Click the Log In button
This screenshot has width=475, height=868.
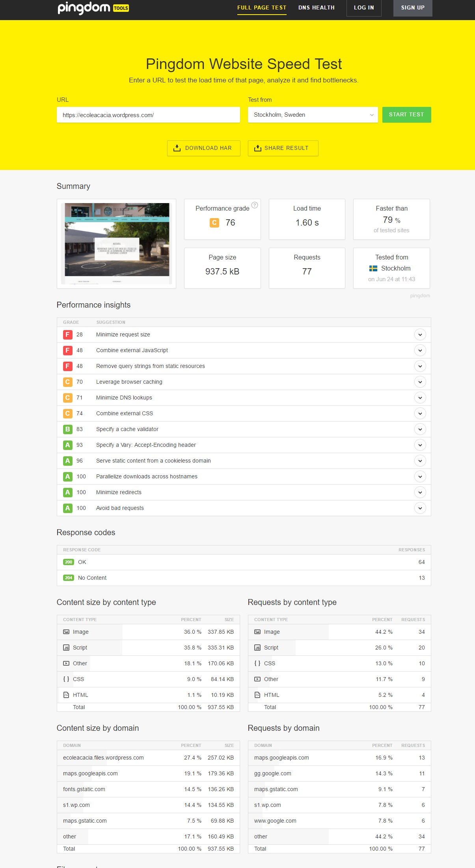pyautogui.click(x=364, y=7)
